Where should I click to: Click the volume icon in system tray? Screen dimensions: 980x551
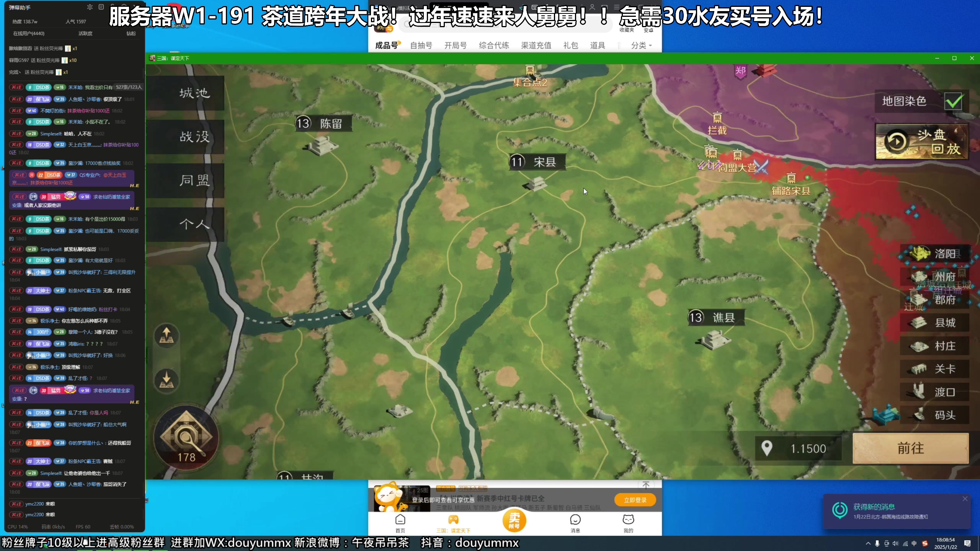pyautogui.click(x=895, y=543)
